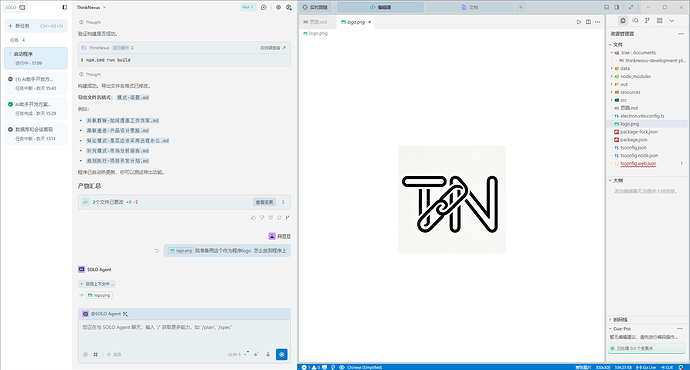Viewport: 690px width, 370px height.
Task: Click the plus button to add a tab
Action: click(x=520, y=7)
